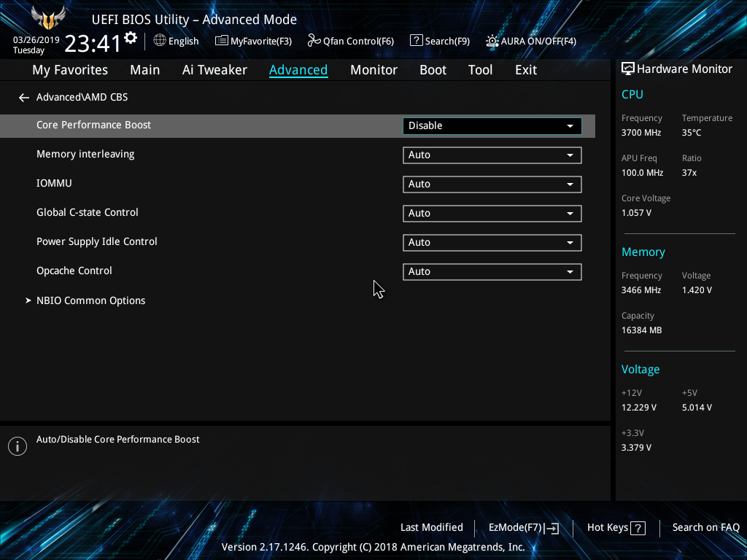This screenshot has height=560, width=747.
Task: Click APU Freq value 100.0 MHz
Action: [642, 173]
